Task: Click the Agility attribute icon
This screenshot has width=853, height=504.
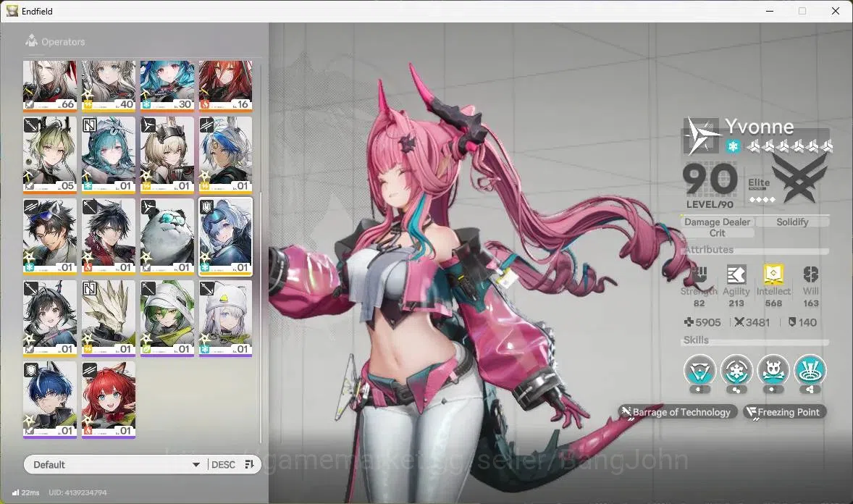Action: click(736, 274)
